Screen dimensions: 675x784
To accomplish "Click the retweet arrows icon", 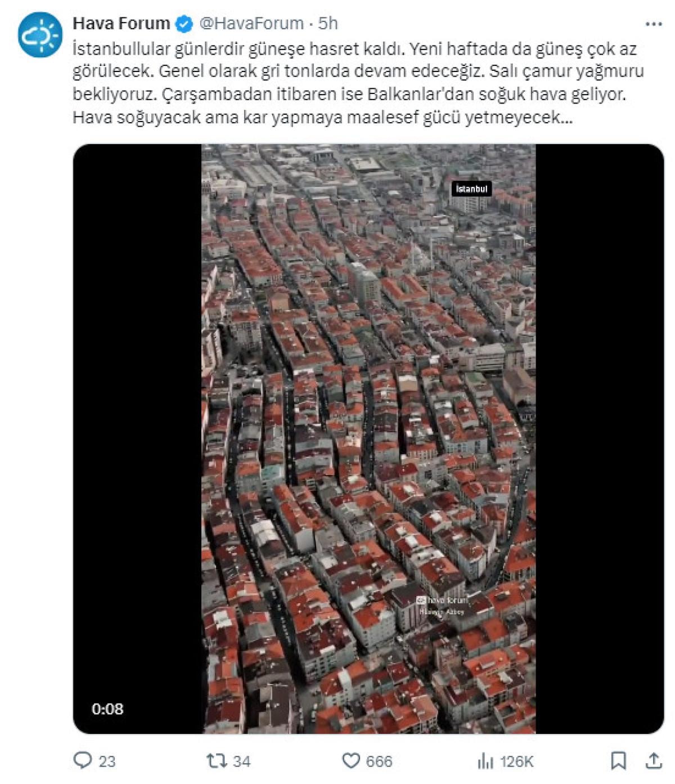I will coord(217,761).
